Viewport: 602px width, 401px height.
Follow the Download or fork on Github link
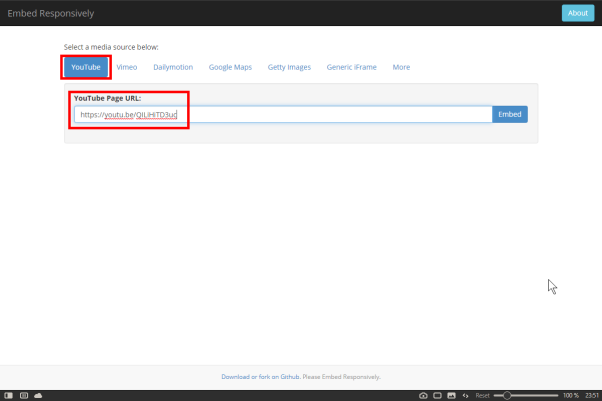tap(260, 377)
